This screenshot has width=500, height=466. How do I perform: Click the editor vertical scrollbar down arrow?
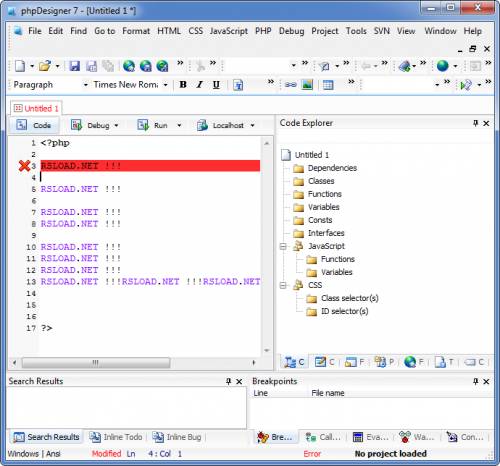click(267, 350)
